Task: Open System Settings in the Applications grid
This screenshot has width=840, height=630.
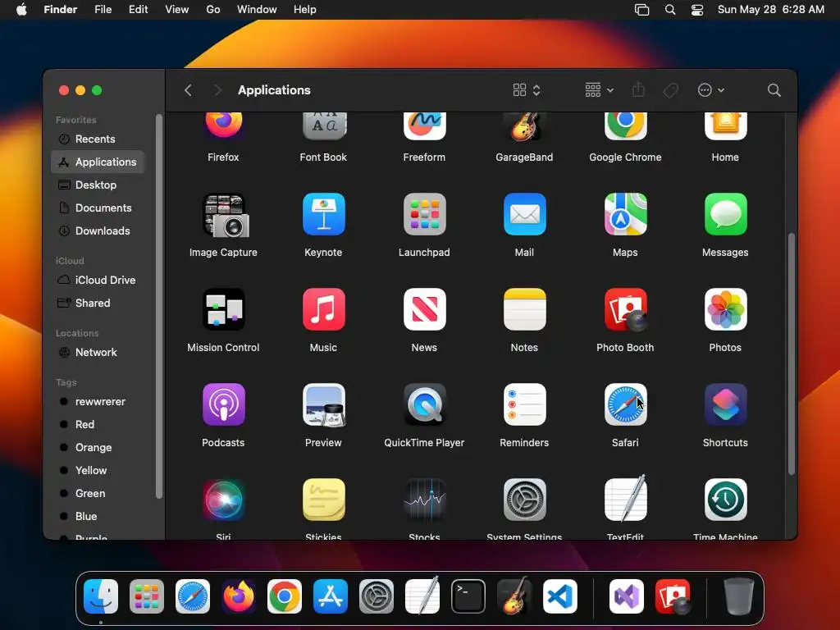Action: (x=524, y=500)
